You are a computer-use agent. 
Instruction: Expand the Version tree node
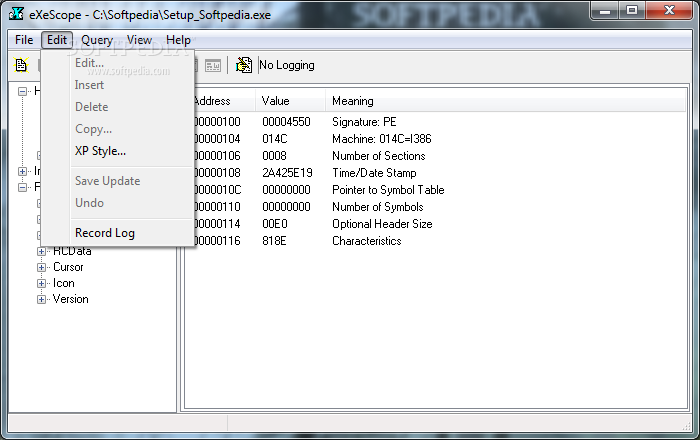point(42,299)
